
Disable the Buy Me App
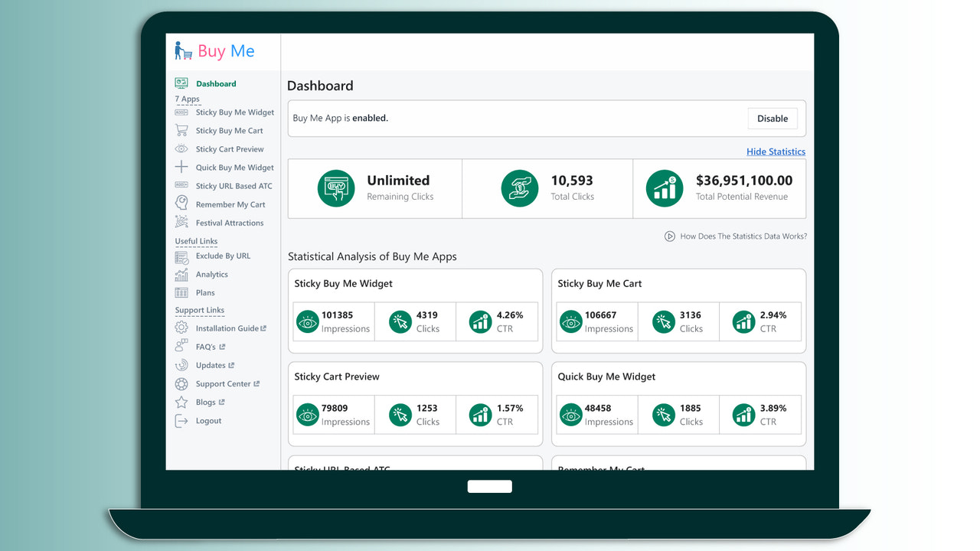pyautogui.click(x=772, y=119)
